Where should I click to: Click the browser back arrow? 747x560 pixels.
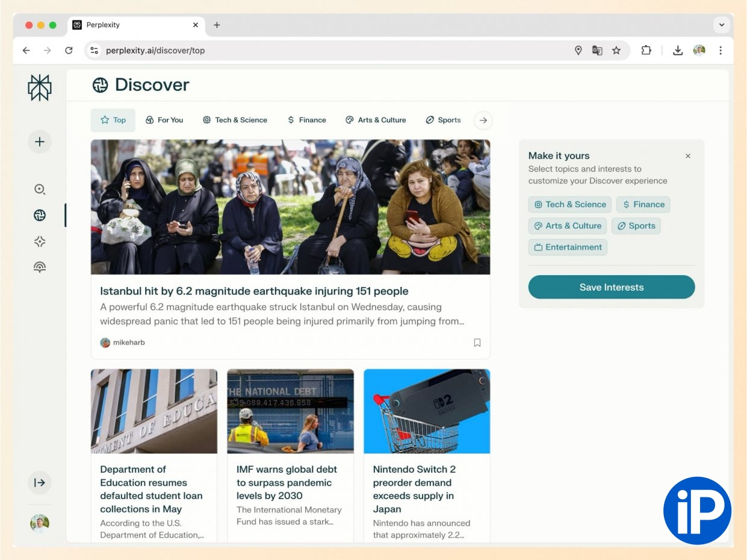(26, 51)
